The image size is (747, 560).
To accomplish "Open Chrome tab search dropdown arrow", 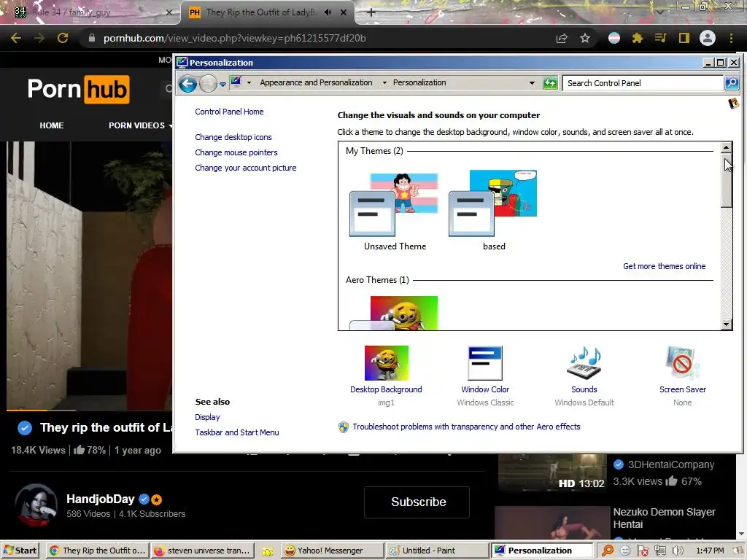I will 659,12.
